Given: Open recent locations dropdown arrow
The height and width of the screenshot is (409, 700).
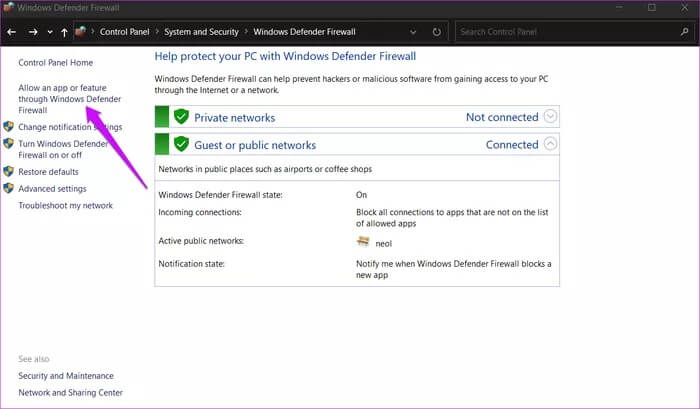Looking at the screenshot, I should (50, 32).
